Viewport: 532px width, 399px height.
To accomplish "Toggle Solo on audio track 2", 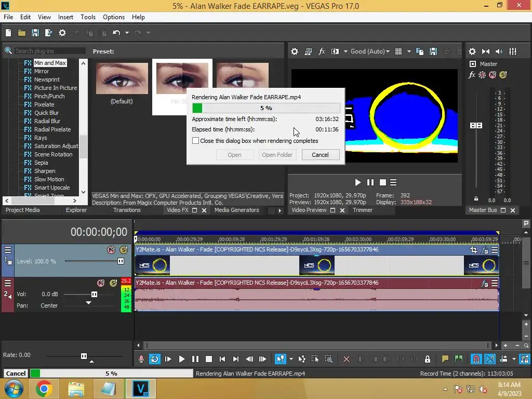I will (113, 283).
